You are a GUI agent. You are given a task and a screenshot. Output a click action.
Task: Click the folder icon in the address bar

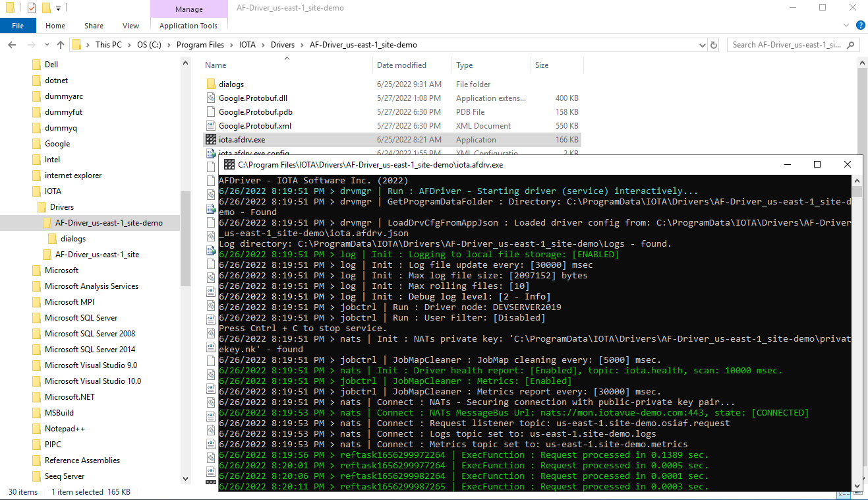[x=77, y=45]
